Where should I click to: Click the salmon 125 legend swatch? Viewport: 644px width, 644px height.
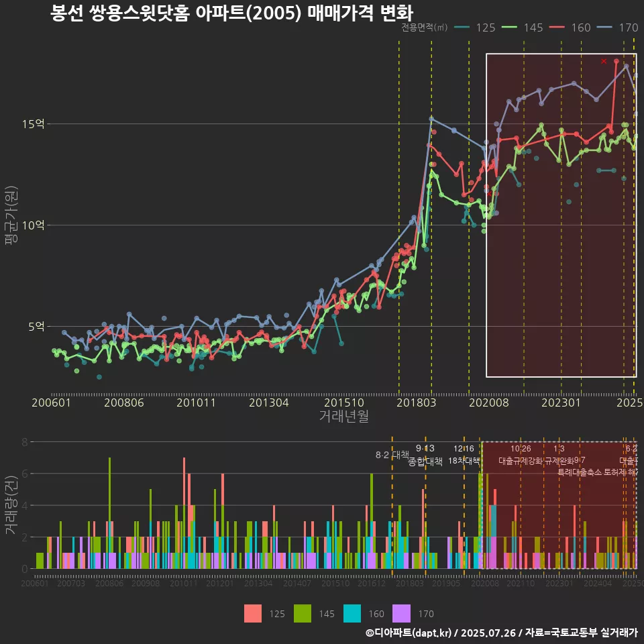tap(253, 614)
